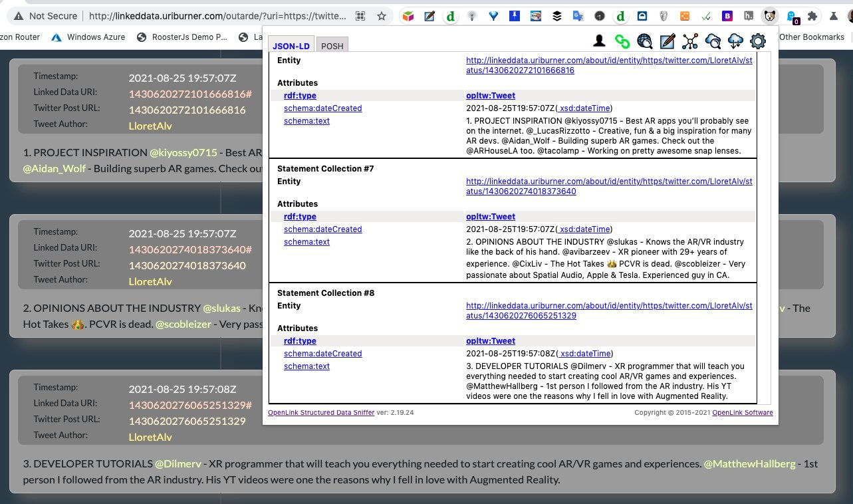
Task: Click the blue ghost extension with 0 badge
Action: [791, 17]
